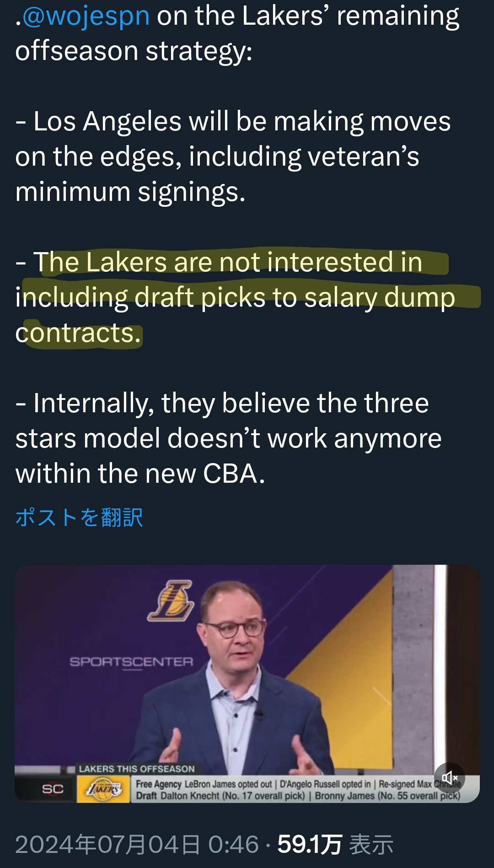This screenshot has width=494, height=868.
Task: Tap the 'three stars model' bullet text
Action: coord(228,421)
